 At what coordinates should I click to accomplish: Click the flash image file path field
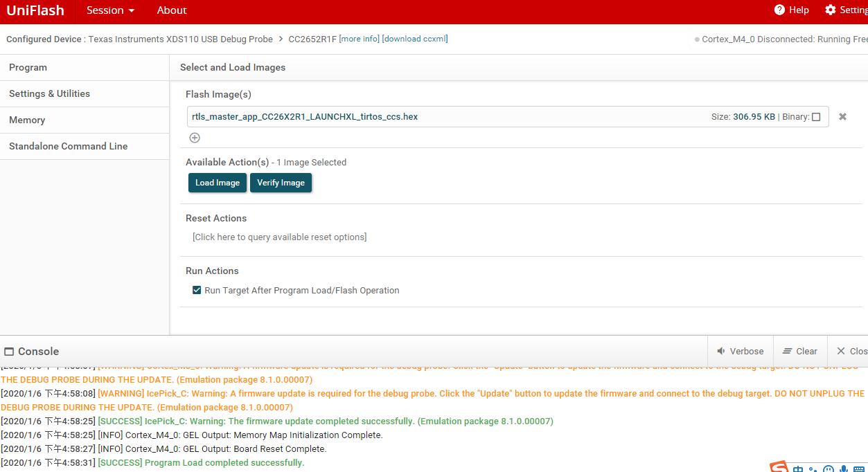tap(508, 117)
